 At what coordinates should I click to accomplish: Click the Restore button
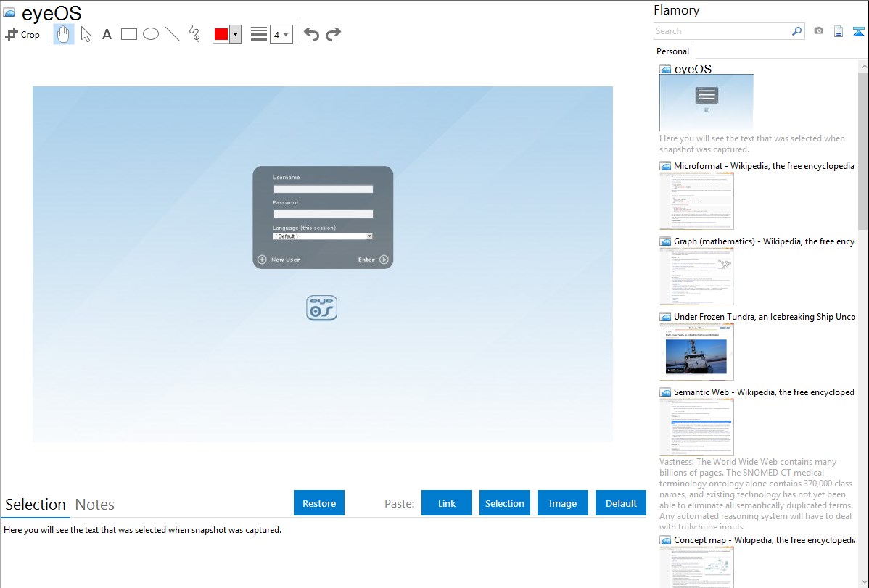319,503
